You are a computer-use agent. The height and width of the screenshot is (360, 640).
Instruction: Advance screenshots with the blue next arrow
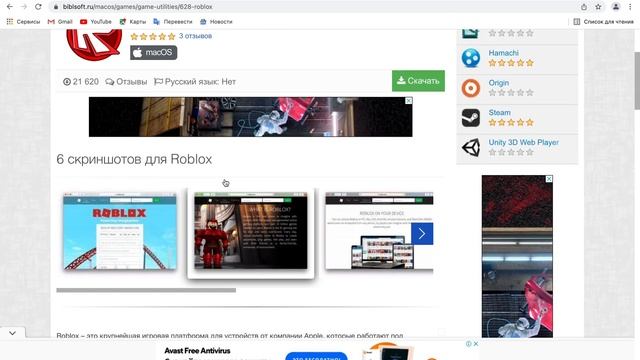(422, 233)
